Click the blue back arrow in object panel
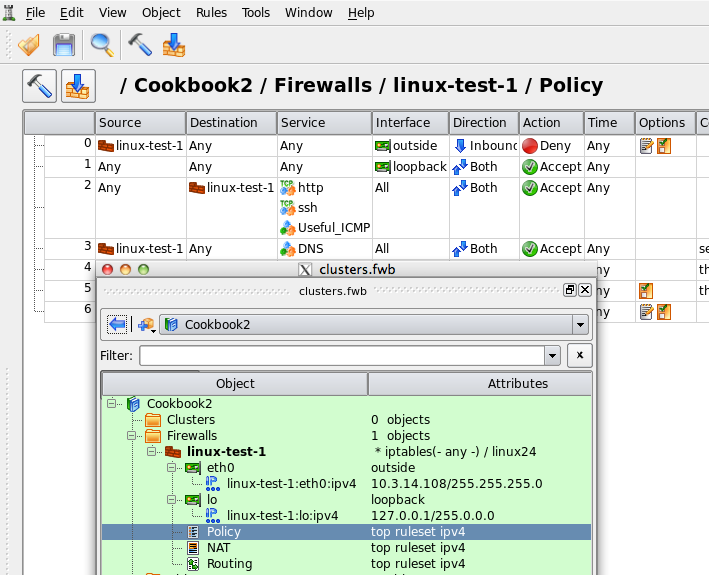 117,325
